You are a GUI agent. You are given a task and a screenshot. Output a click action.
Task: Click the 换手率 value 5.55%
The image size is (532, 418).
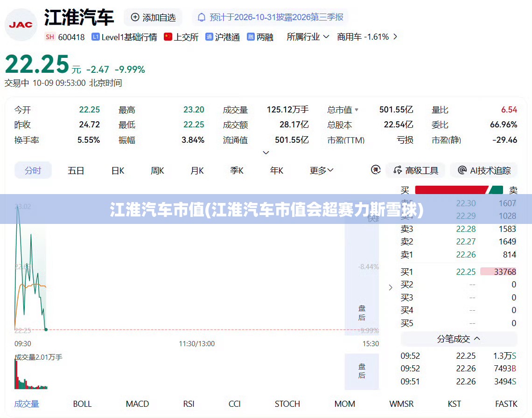pyautogui.click(x=89, y=140)
